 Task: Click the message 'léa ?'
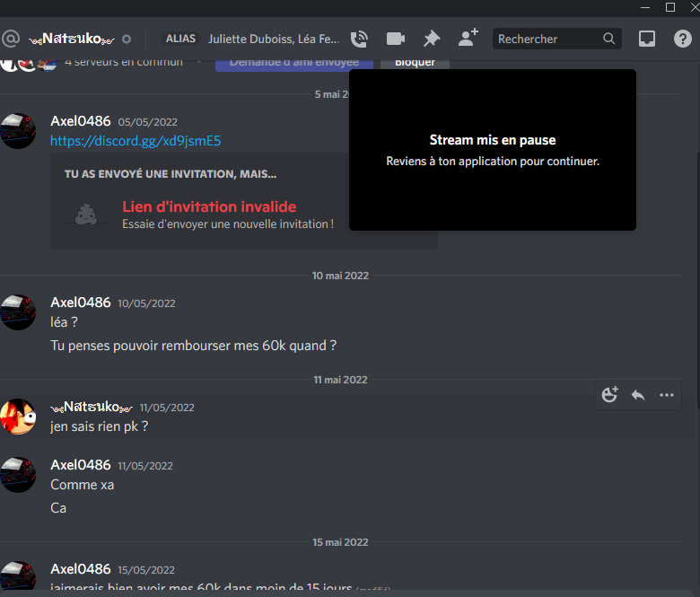(64, 322)
